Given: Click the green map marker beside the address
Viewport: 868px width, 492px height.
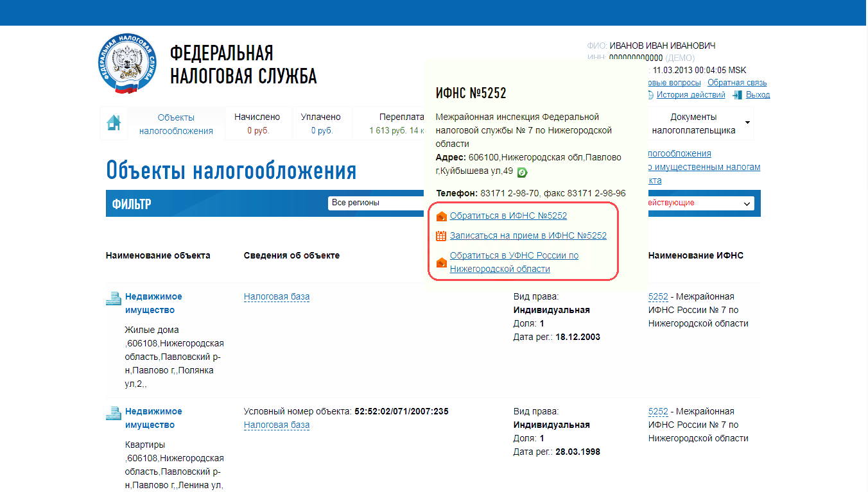Looking at the screenshot, I should click(522, 172).
